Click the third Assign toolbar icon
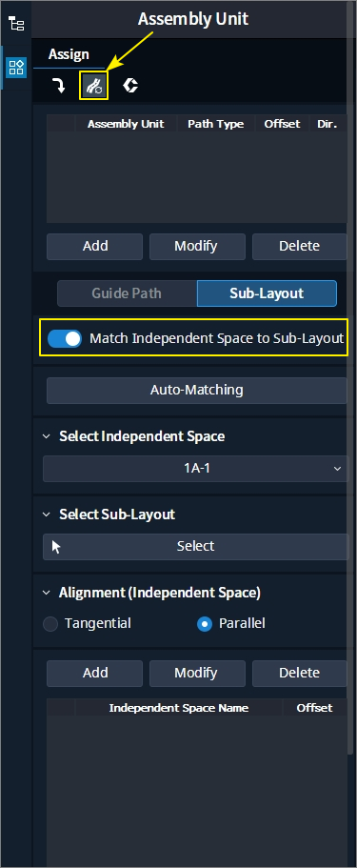Viewport: 357px width, 868px height. pyautogui.click(x=130, y=85)
